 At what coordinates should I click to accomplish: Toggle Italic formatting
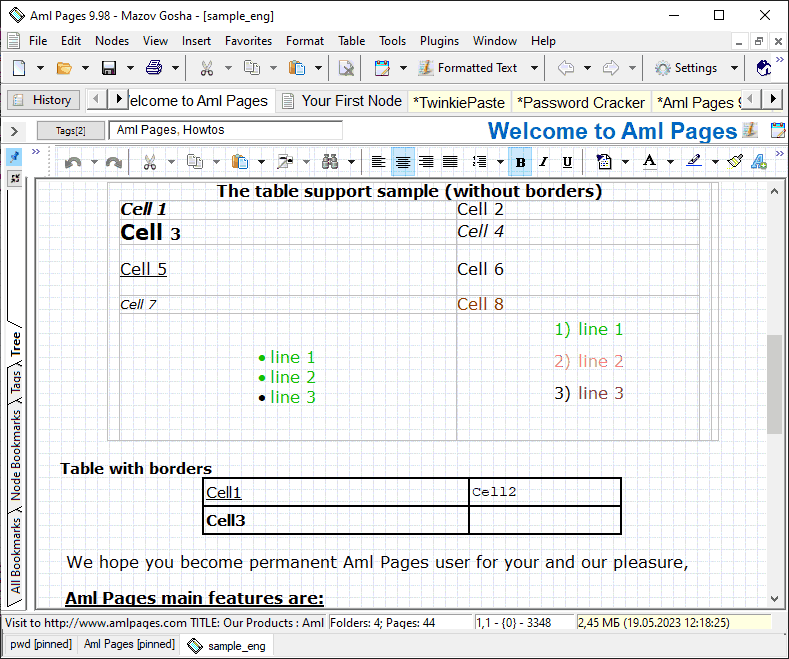543,162
